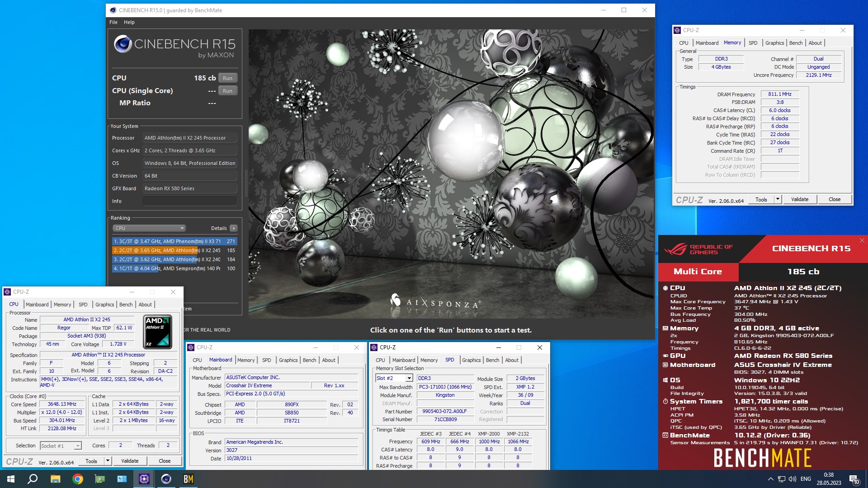868x488 pixels.
Task: Open Graphics tab in SPD CPU-Z window
Action: click(x=471, y=360)
